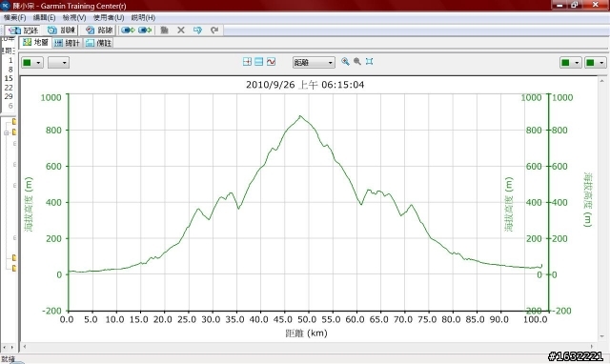This screenshot has width=610, height=364.
Task: Click the delete X toolbar icon
Action: tap(181, 30)
